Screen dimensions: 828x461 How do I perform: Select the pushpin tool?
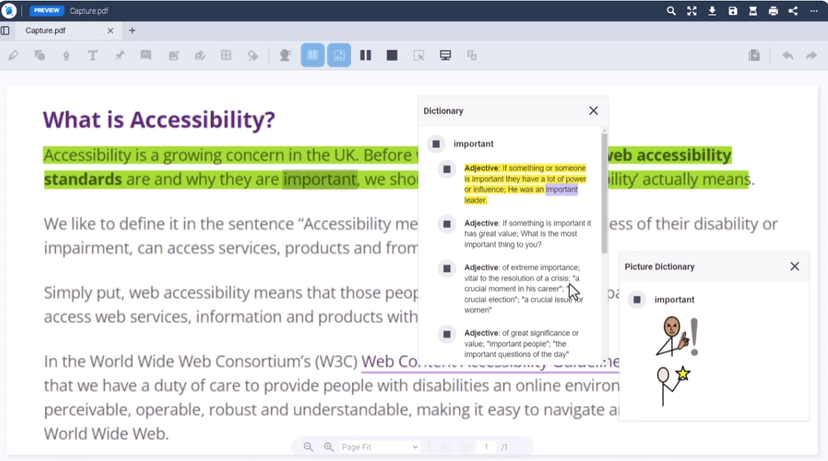(120, 55)
